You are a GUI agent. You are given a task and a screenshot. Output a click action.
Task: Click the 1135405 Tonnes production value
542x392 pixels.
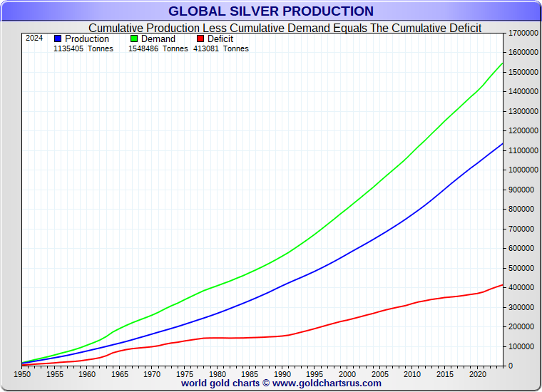coord(83,48)
